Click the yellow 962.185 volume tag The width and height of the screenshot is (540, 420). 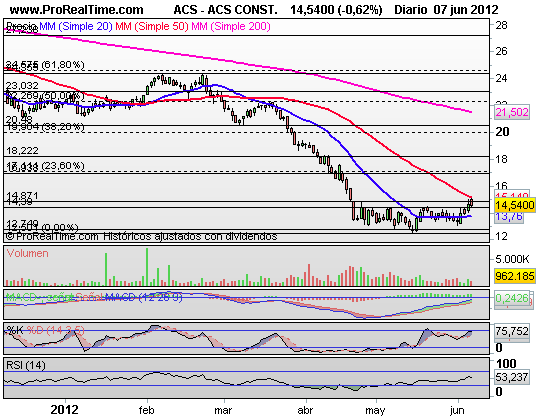[x=515, y=276]
